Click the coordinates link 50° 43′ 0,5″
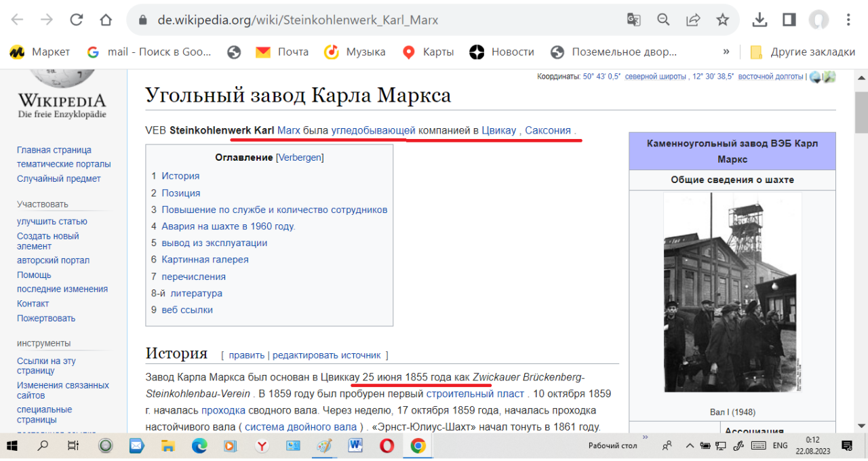The image size is (868, 461). click(602, 77)
